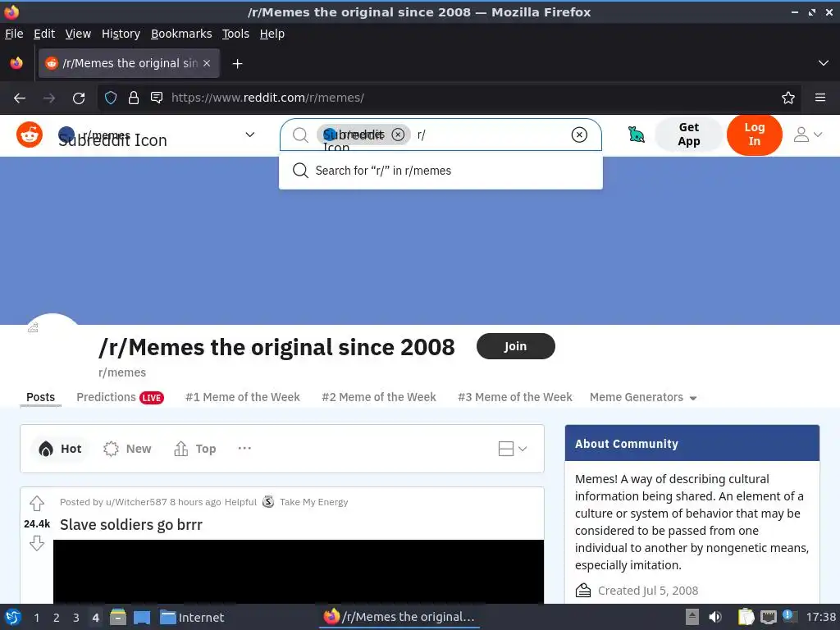
Task: Open the tracking protection shield icon
Action: (111, 98)
